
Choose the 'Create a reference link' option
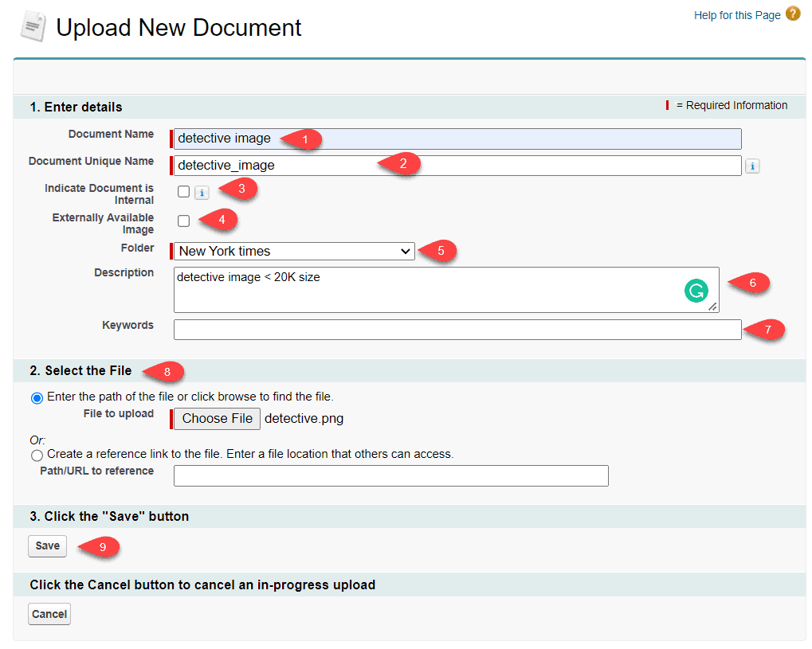coord(37,455)
